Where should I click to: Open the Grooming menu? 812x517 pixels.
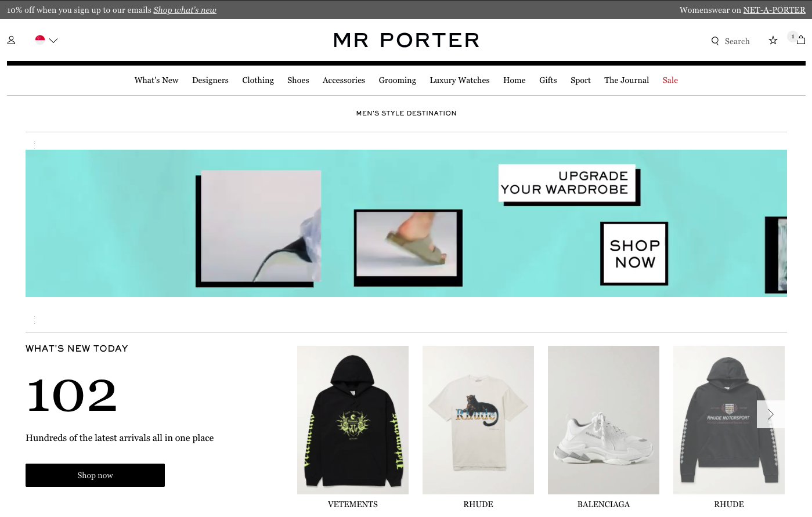click(398, 80)
